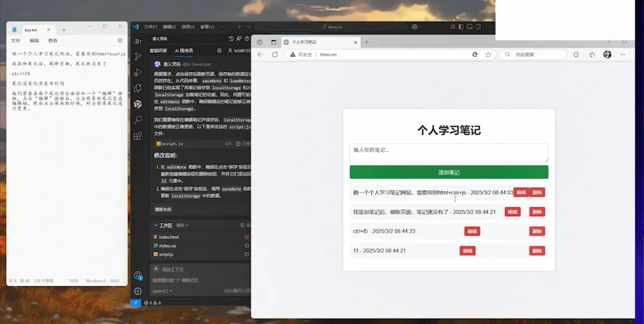
Task: Go back in VS Code navigation arrows
Action: tap(240, 27)
